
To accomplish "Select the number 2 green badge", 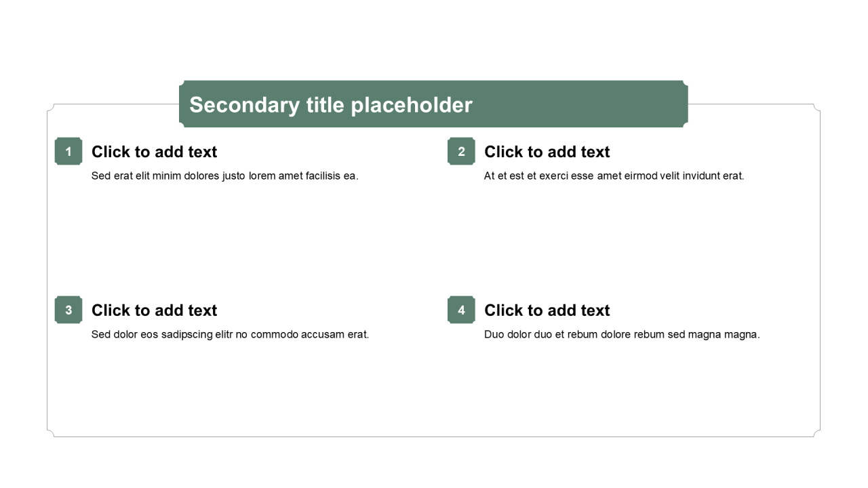I will (x=461, y=151).
